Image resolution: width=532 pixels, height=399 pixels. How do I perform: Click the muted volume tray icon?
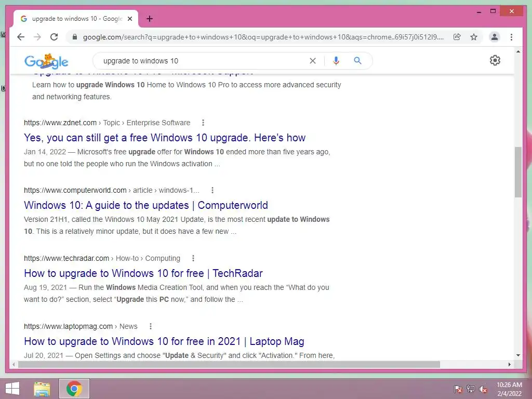click(x=483, y=389)
